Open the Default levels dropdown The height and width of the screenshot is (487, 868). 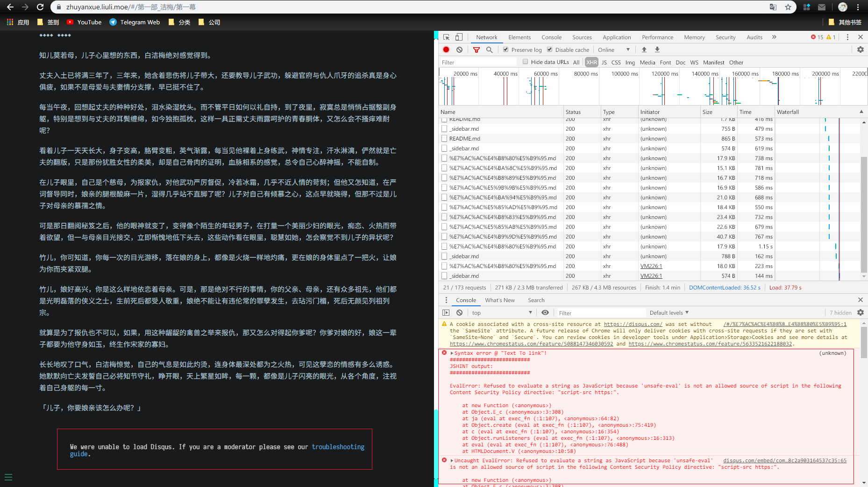click(x=669, y=313)
